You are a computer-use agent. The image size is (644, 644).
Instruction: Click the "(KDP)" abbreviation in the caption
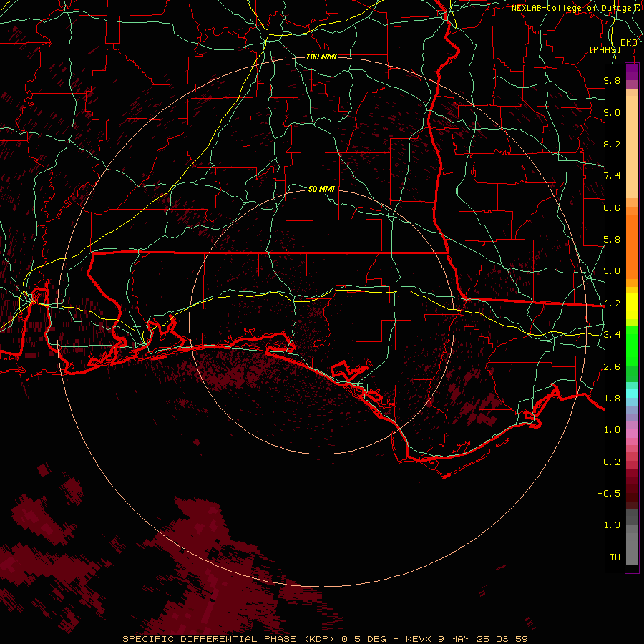point(318,639)
